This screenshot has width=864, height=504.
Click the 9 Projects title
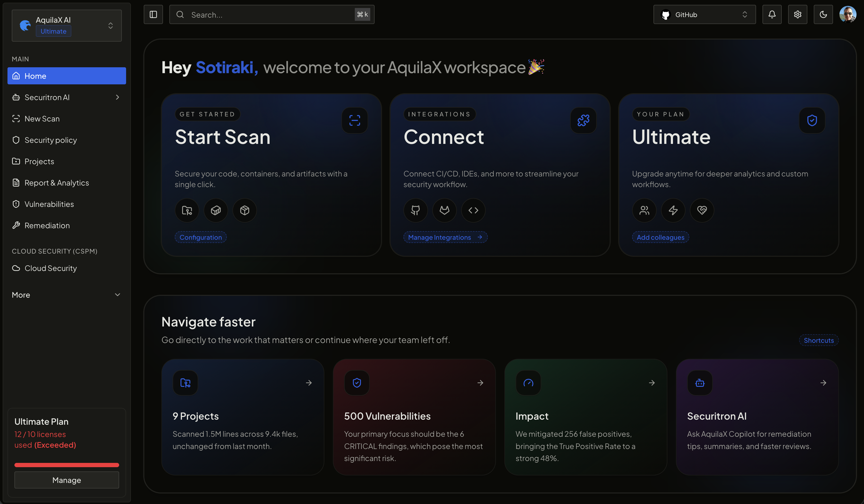[196, 416]
